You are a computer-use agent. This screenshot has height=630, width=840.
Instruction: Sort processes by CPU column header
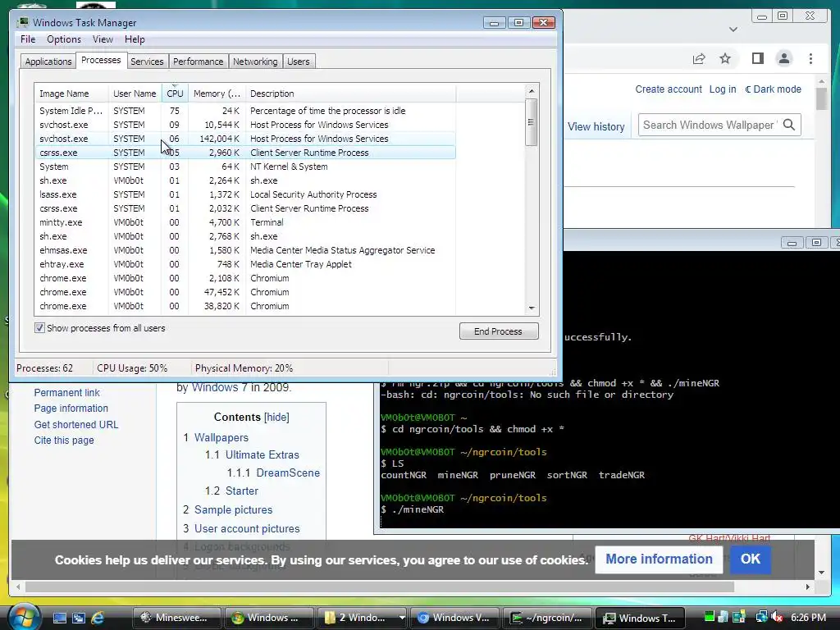pyautogui.click(x=175, y=94)
